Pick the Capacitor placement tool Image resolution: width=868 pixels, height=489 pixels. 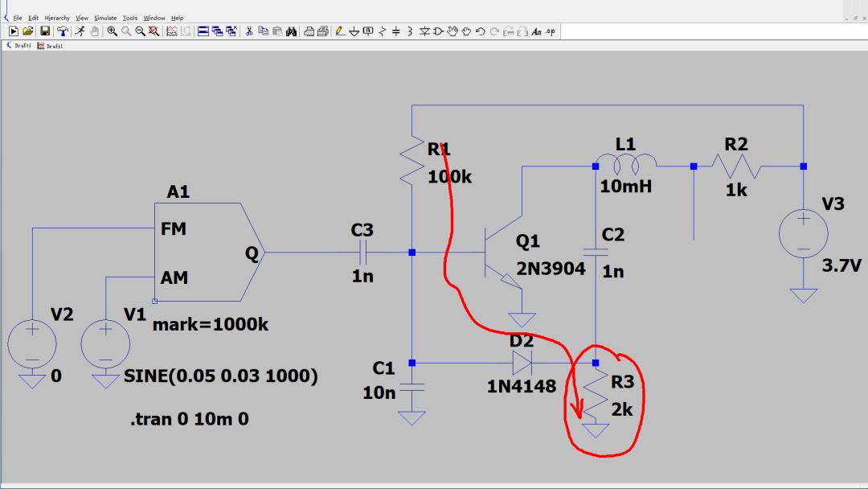396,31
